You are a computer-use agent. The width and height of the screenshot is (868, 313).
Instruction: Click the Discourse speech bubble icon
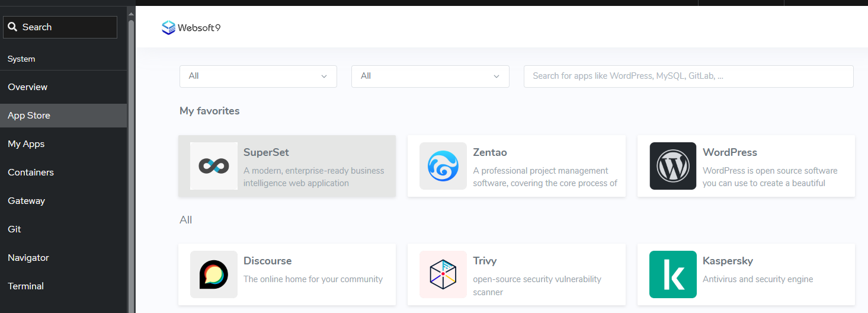(214, 274)
